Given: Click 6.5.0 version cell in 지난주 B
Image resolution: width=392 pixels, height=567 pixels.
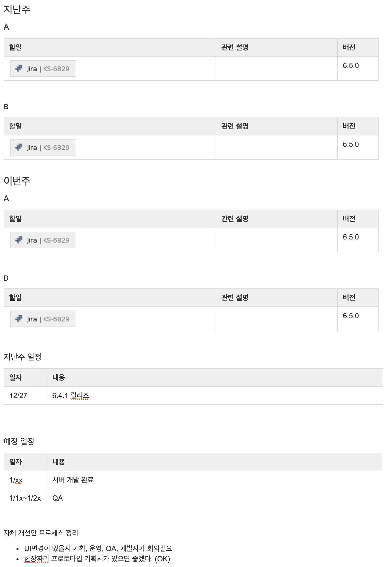Looking at the screenshot, I should pos(358,147).
